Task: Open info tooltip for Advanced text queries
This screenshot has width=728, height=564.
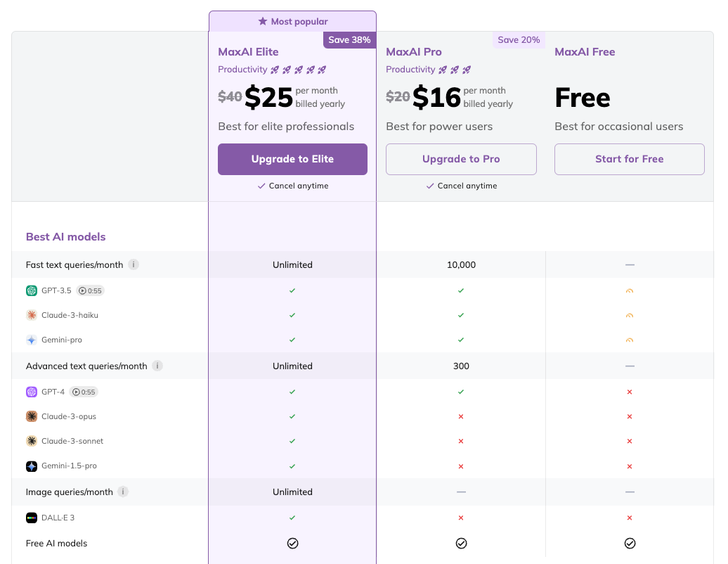Action: 157,366
